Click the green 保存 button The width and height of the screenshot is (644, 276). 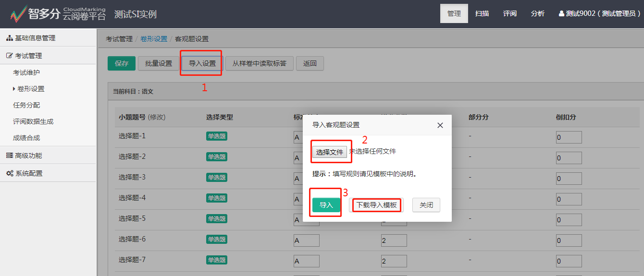click(122, 63)
